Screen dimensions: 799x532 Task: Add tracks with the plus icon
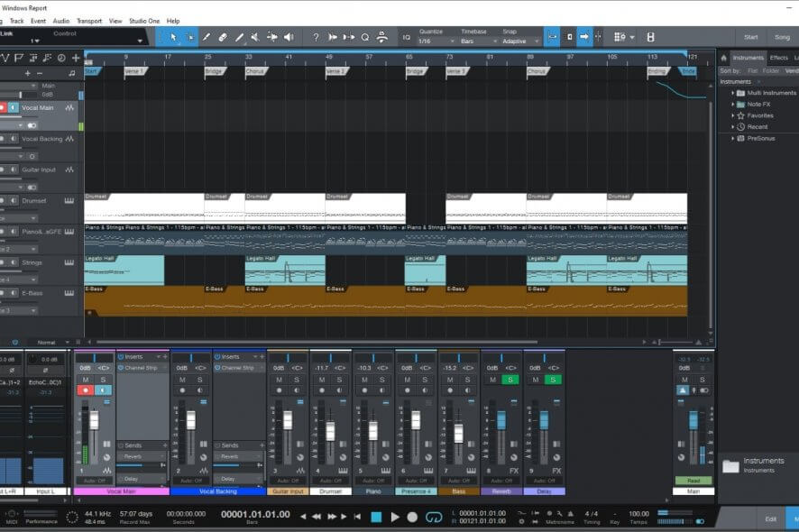[76, 58]
